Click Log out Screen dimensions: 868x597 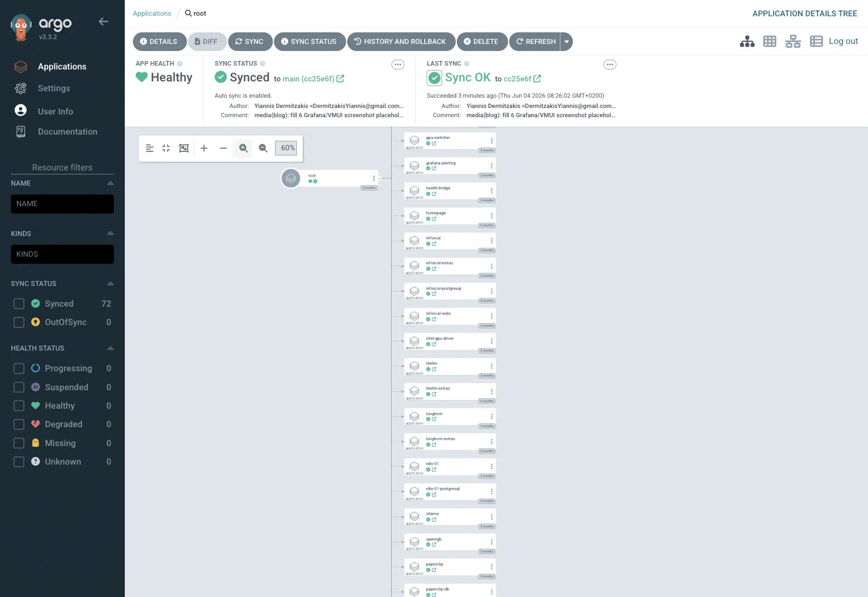(843, 41)
